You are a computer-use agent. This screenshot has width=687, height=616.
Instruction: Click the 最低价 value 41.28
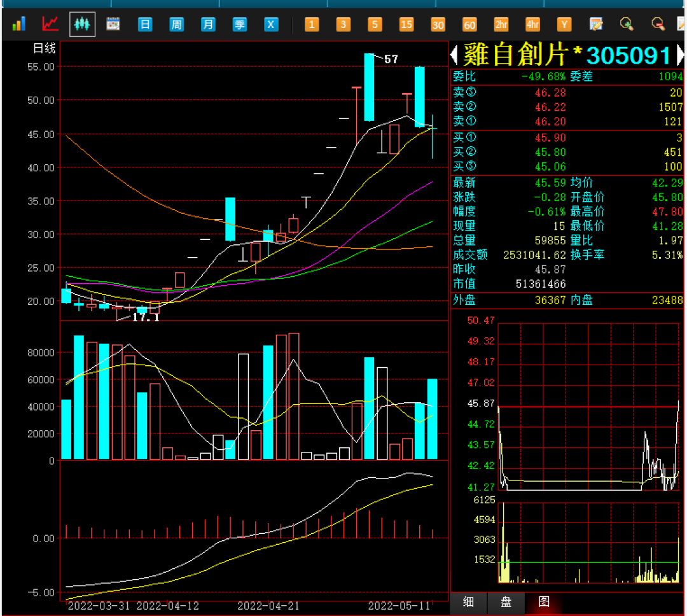(667, 227)
